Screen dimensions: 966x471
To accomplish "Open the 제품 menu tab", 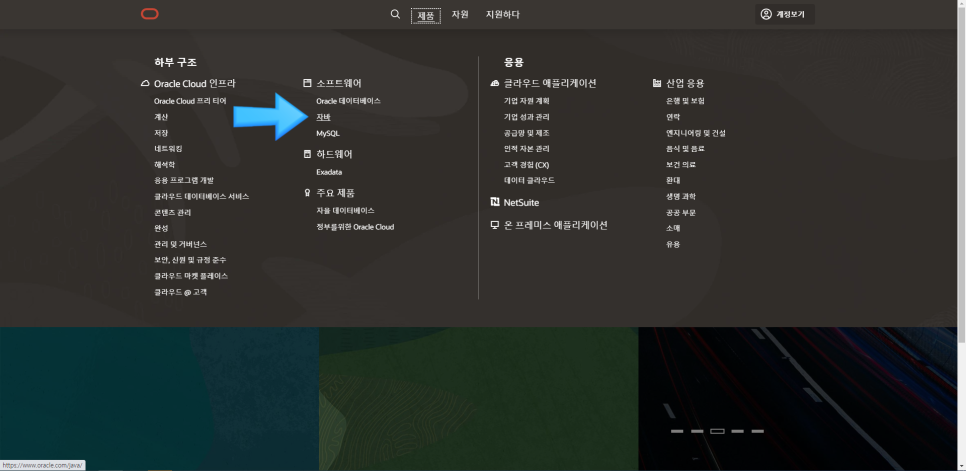I will 426,15.
